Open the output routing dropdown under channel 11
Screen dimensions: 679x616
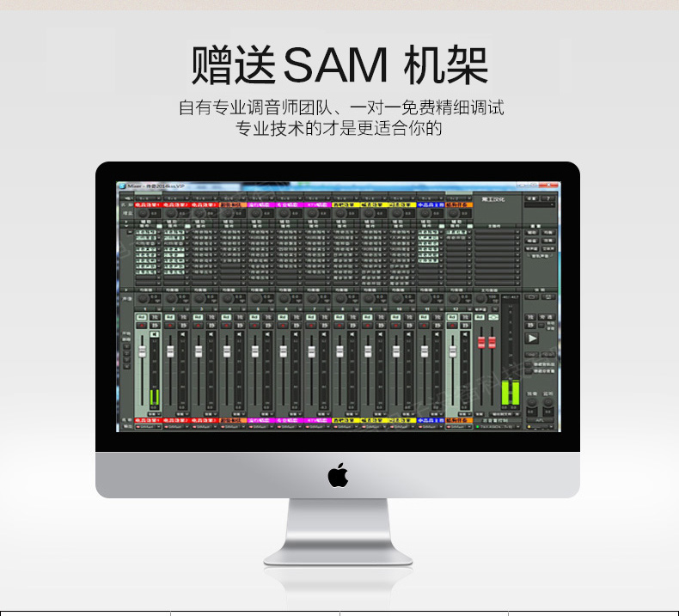coord(431,426)
